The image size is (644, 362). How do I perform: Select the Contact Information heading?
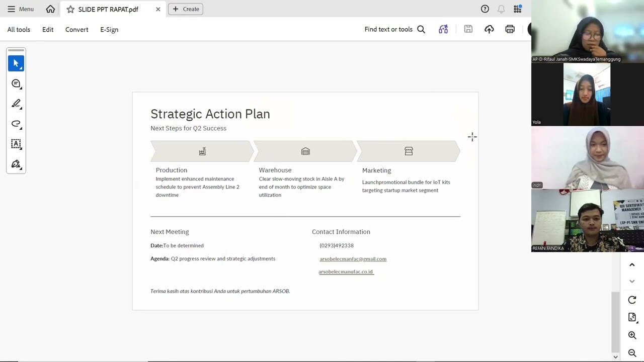(x=341, y=232)
